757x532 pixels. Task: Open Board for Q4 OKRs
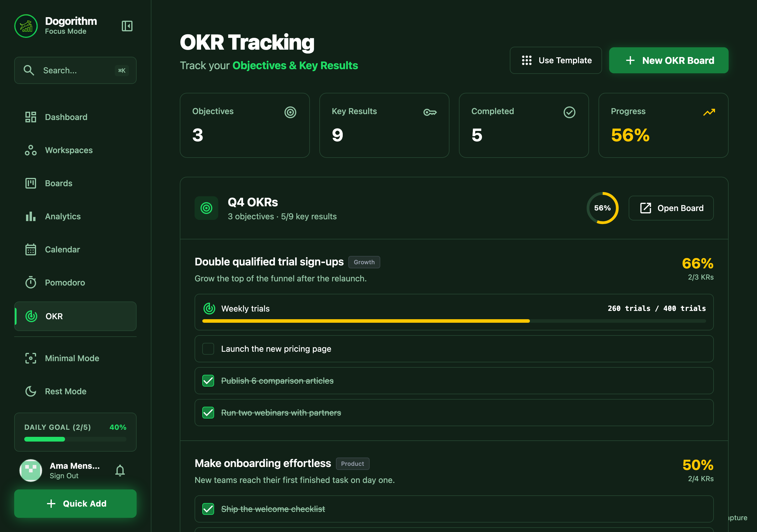click(671, 208)
